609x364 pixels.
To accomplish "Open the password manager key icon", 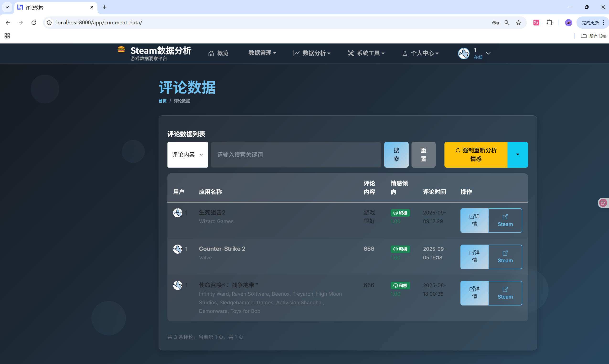I will tap(496, 22).
